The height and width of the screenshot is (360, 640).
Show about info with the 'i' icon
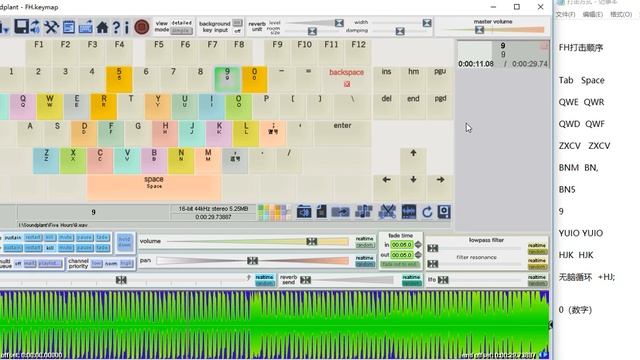click(x=127, y=27)
